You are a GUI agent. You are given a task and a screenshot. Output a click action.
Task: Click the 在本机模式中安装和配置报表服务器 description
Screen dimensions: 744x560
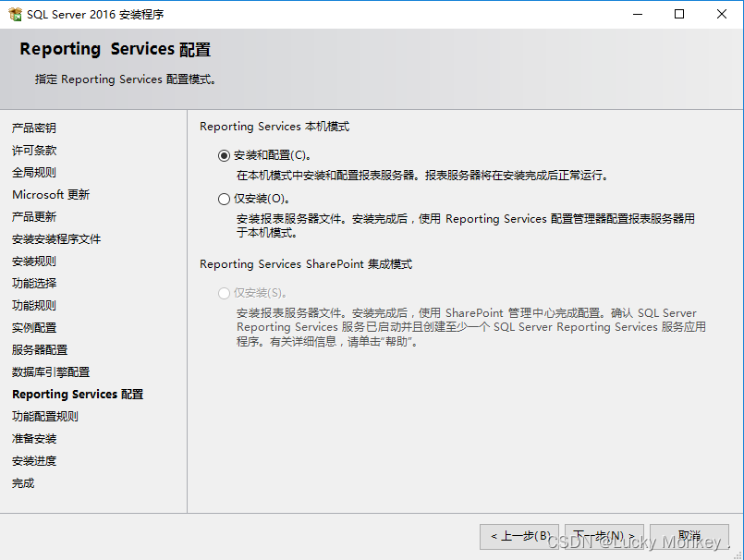click(x=422, y=176)
